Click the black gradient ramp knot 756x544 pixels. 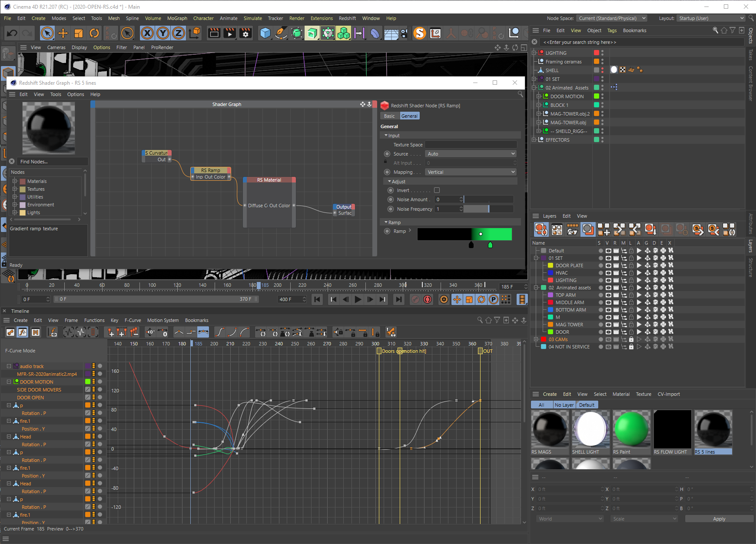(471, 245)
